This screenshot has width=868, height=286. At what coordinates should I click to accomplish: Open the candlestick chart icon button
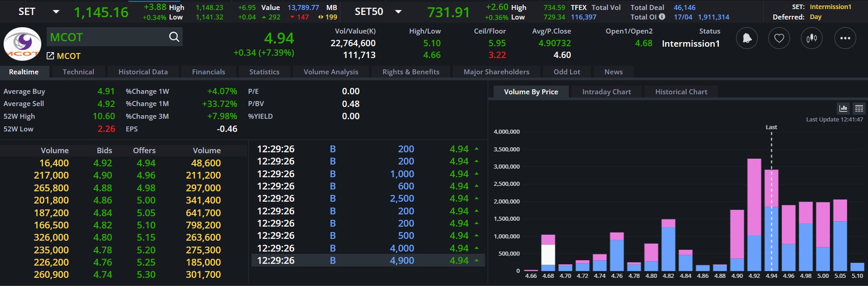pos(812,38)
